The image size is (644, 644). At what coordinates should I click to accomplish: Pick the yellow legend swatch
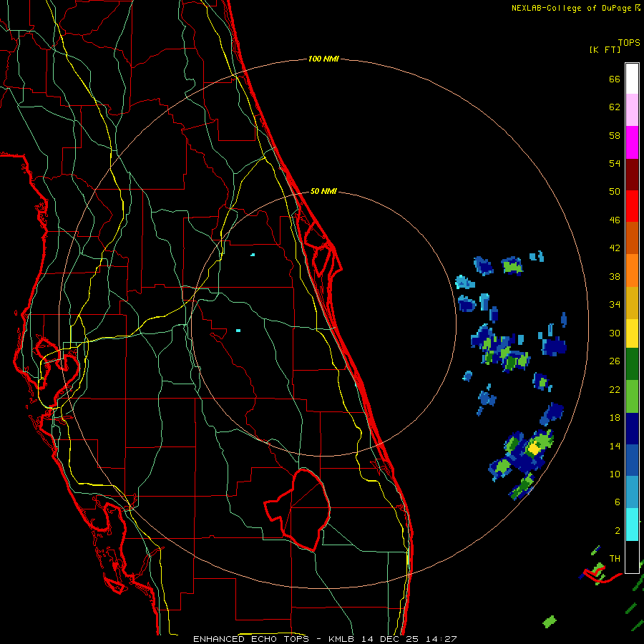click(x=632, y=333)
